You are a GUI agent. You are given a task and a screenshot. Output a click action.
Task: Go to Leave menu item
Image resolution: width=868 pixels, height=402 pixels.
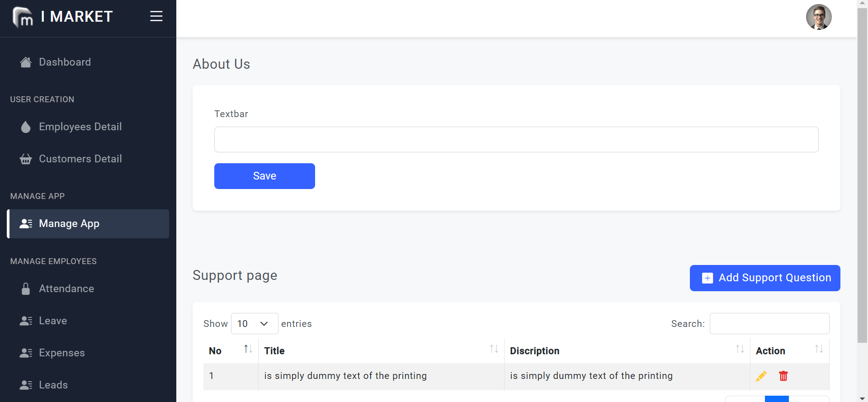53,321
